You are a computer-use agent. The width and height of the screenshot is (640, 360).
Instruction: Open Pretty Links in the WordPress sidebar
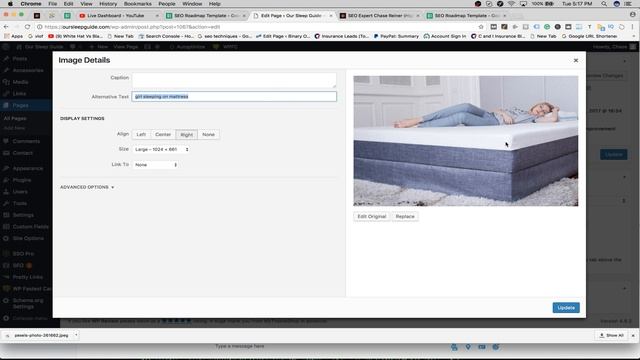click(27, 277)
